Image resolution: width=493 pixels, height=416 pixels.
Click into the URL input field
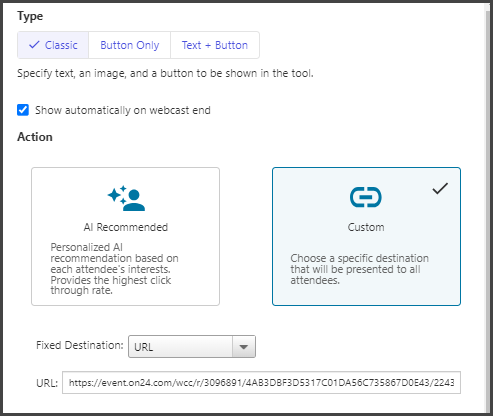pyautogui.click(x=261, y=383)
